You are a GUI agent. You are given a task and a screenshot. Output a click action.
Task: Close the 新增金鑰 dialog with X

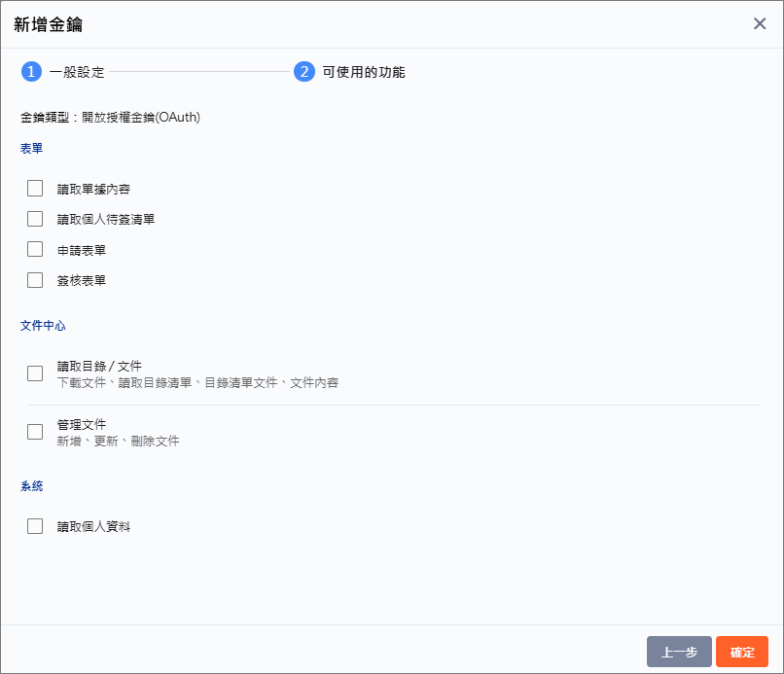point(760,23)
